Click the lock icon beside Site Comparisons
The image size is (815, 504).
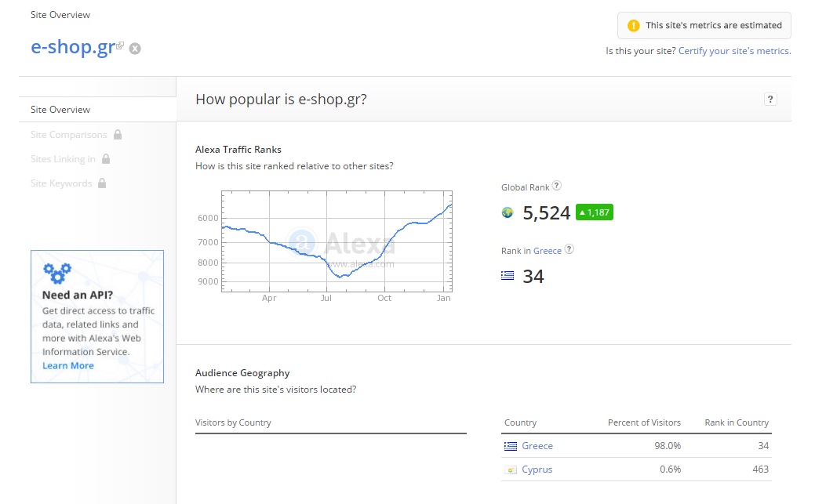[118, 135]
